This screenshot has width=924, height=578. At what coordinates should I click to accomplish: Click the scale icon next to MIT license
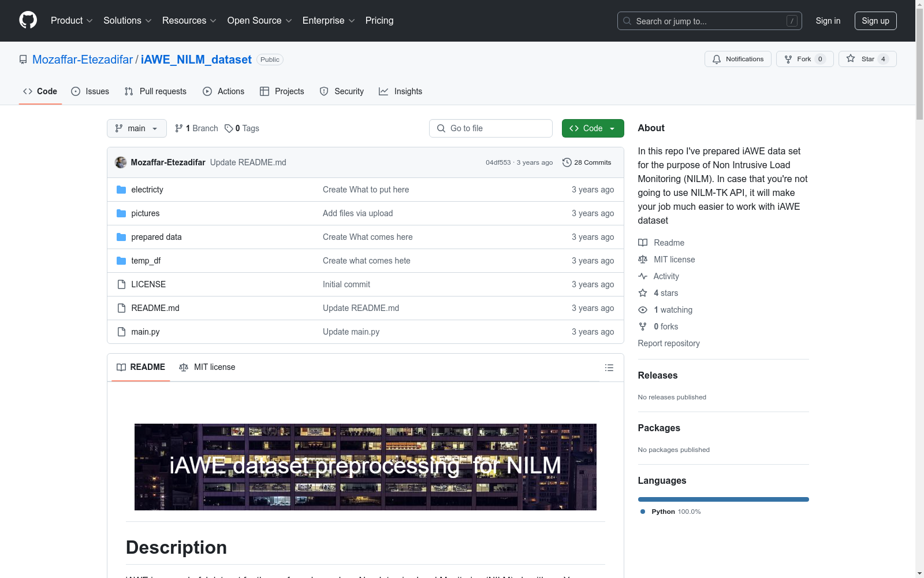tap(643, 260)
